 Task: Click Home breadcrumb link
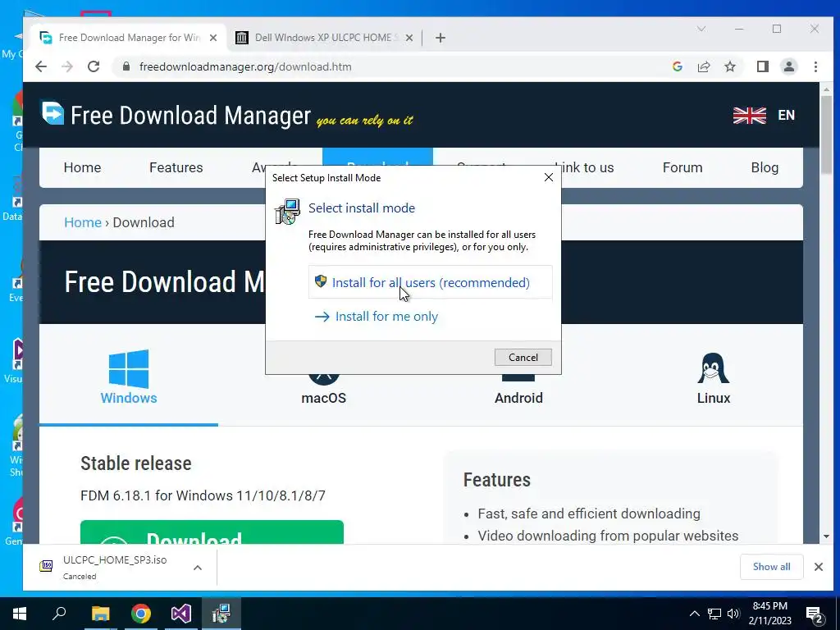pos(83,222)
